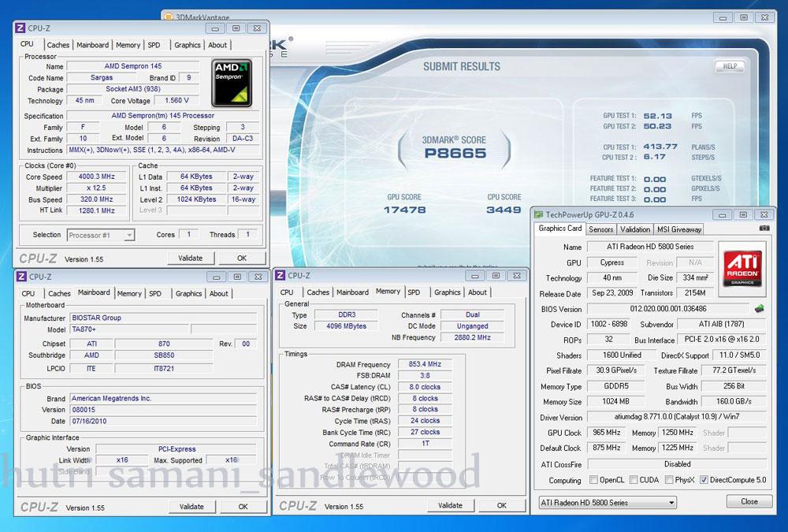Click the Multiplier x 12.5 value
The image size is (788, 532).
(96, 188)
